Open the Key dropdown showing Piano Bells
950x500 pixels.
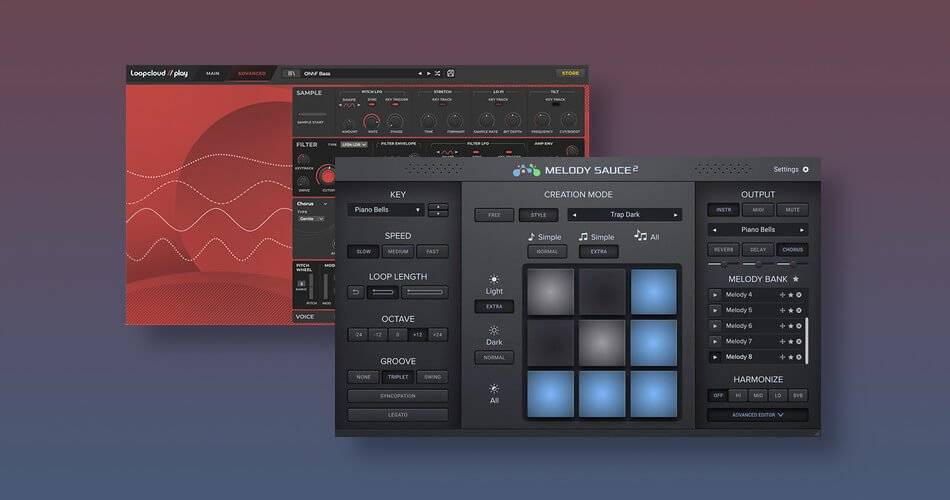[x=386, y=210]
